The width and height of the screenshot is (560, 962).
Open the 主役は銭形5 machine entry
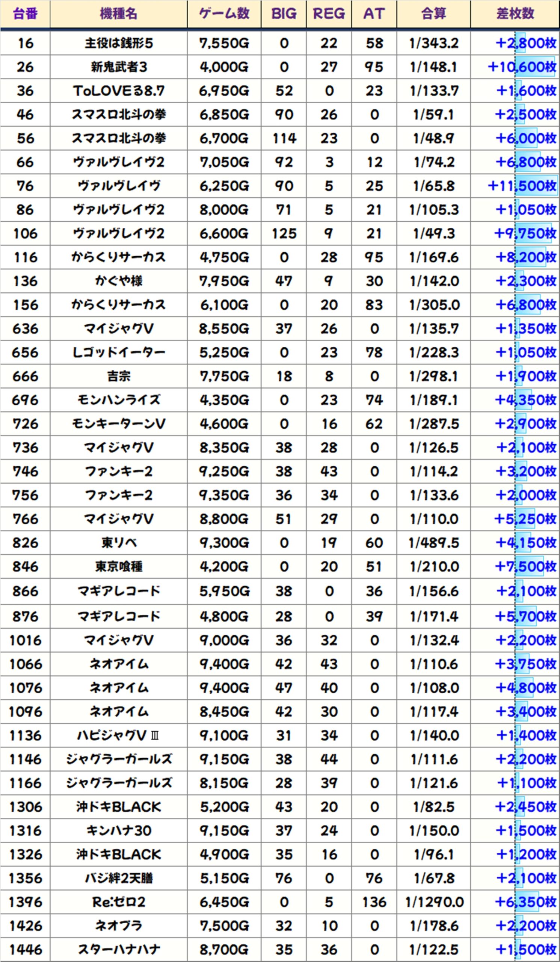(119, 43)
